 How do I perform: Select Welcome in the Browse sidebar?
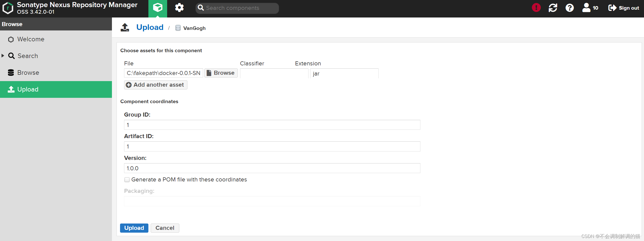(56, 39)
